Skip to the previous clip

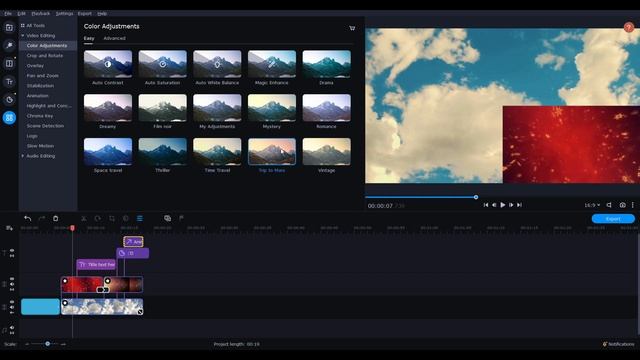(486, 205)
